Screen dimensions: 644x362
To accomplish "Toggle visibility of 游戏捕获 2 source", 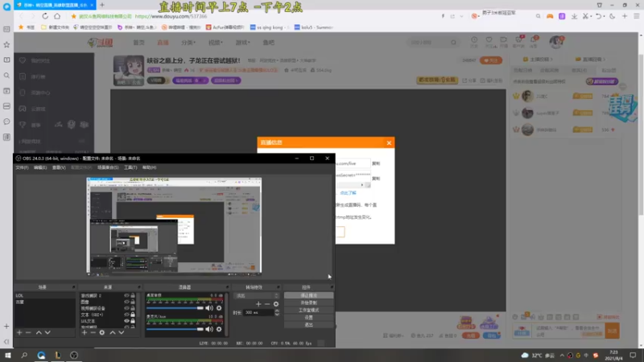I will click(x=126, y=295).
